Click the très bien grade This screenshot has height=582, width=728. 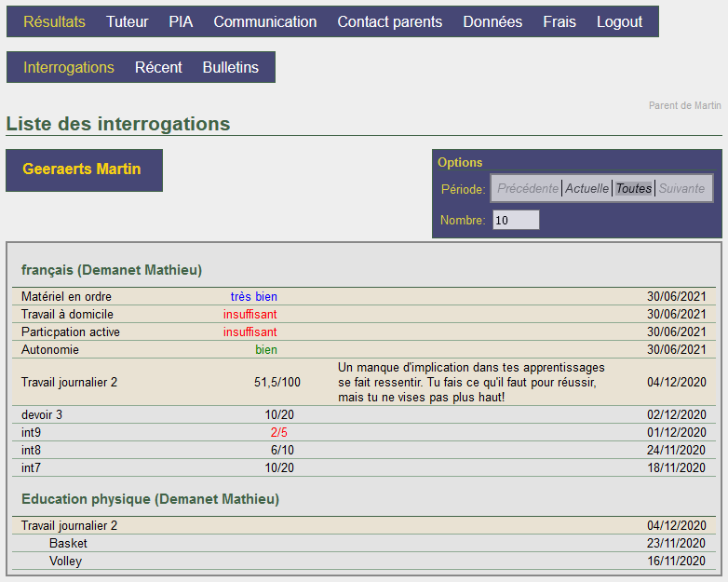pos(254,296)
